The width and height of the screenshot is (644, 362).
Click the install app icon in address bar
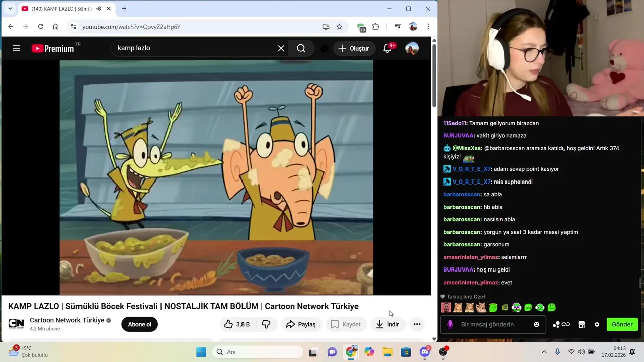(326, 27)
